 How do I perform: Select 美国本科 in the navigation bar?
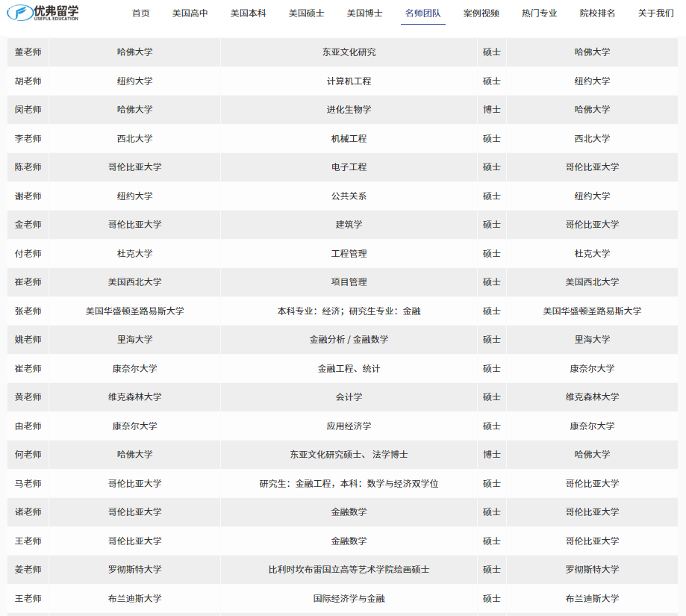point(249,13)
